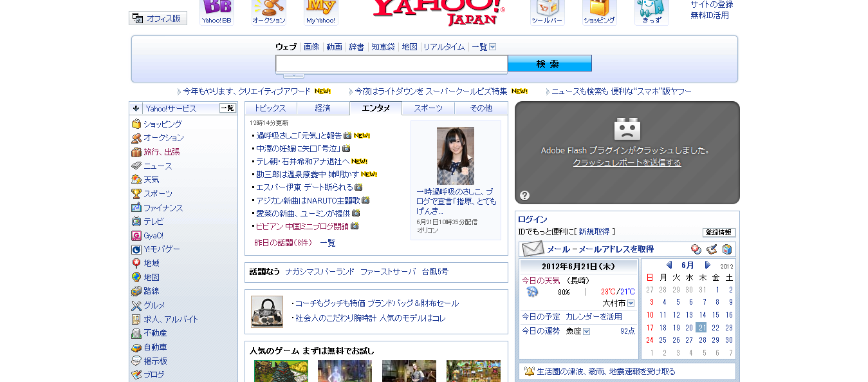Viewport: 868px width, 382px height.
Task: Switch to the 経済 tab
Action: (323, 108)
